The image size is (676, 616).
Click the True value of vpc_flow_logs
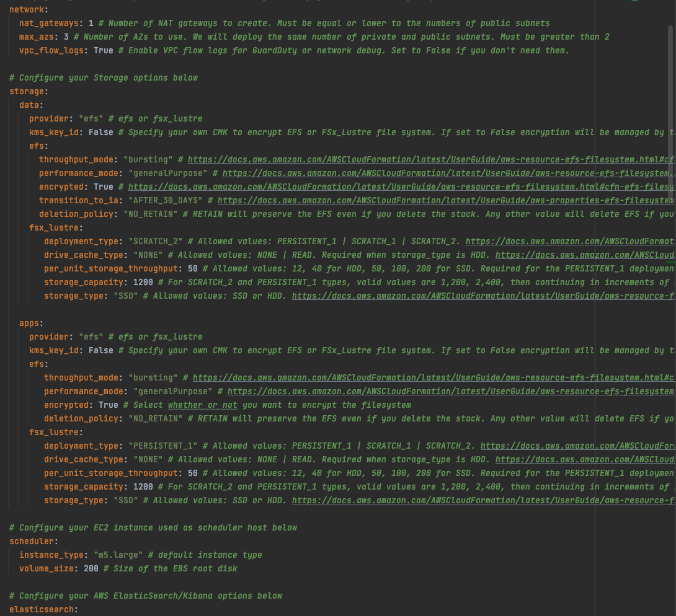click(x=103, y=50)
